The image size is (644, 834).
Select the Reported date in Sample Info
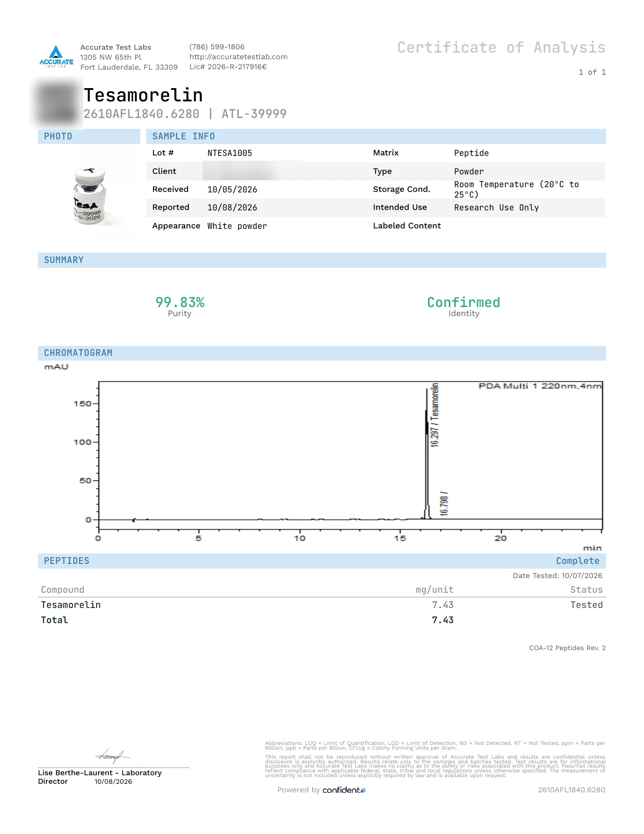click(x=232, y=208)
